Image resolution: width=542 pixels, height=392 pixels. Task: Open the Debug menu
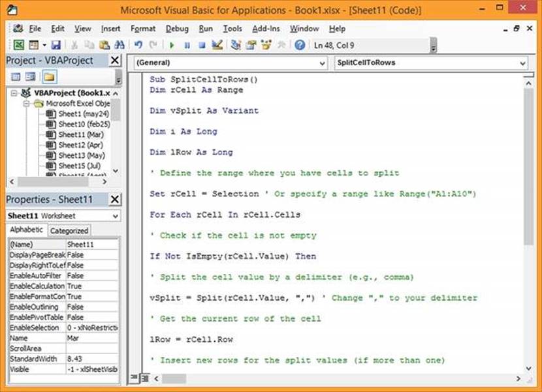tap(177, 29)
